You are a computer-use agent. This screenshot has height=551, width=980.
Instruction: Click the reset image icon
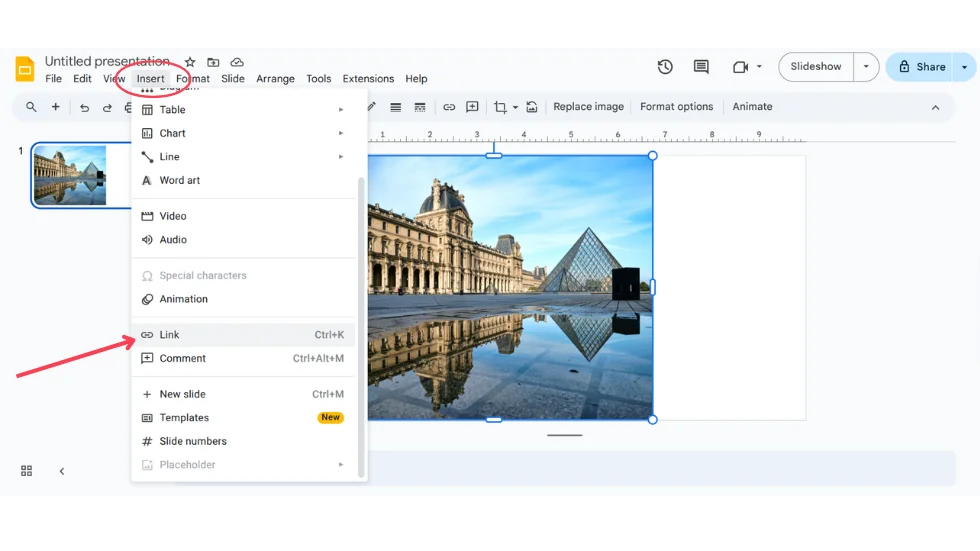pos(532,107)
